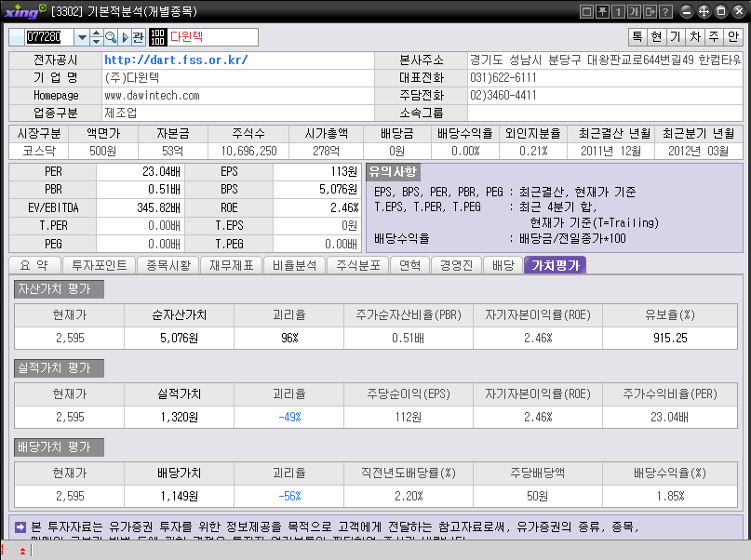Click the 실적가치 value 1,320원
This screenshot has width=751, height=560.
(179, 417)
